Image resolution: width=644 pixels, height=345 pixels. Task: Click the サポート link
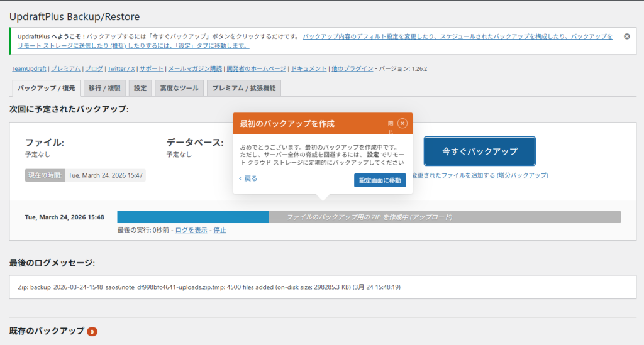point(151,68)
